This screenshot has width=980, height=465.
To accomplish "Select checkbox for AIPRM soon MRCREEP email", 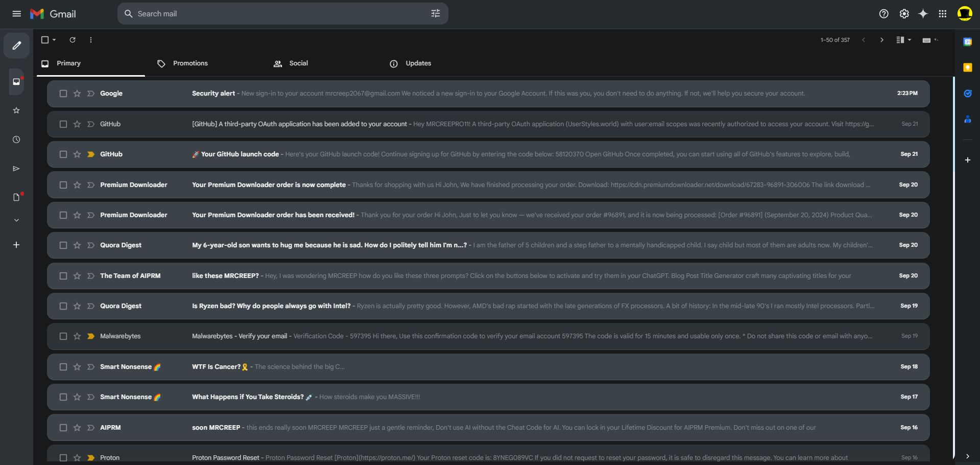I will (63, 428).
